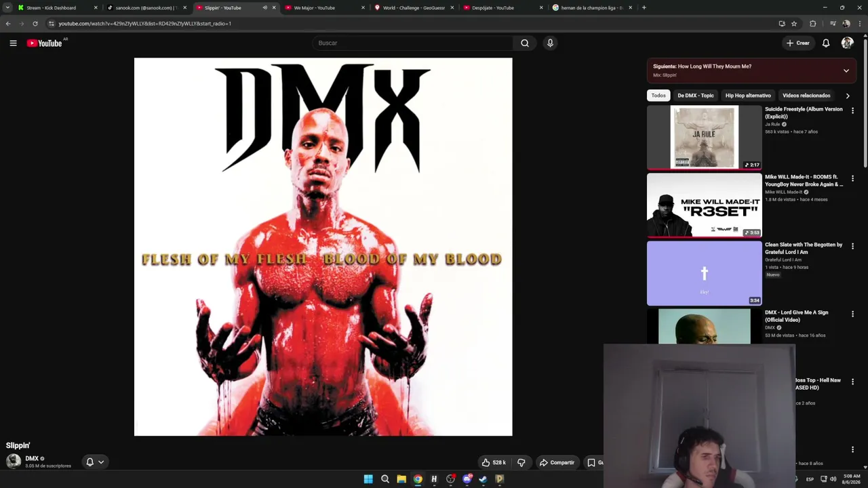Screen dimensions: 868x488
Task: Open the browser extensions puzzle icon
Action: coord(813,24)
